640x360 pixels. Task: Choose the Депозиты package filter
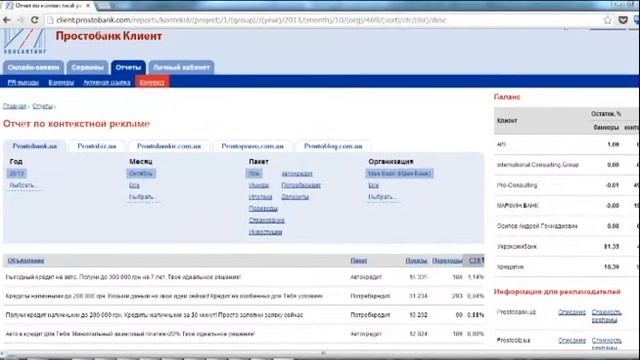(x=295, y=197)
